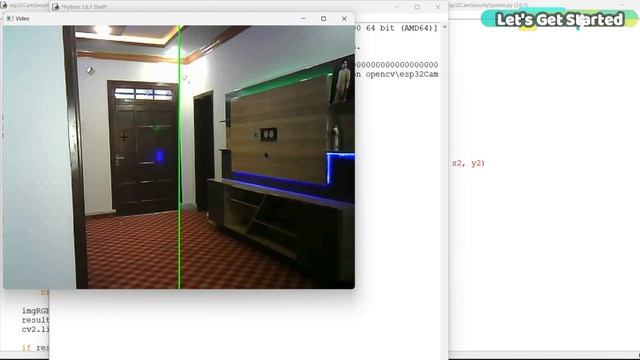Click the Python Shell window title icon
The width and height of the screenshot is (640, 360).
tap(56, 7)
